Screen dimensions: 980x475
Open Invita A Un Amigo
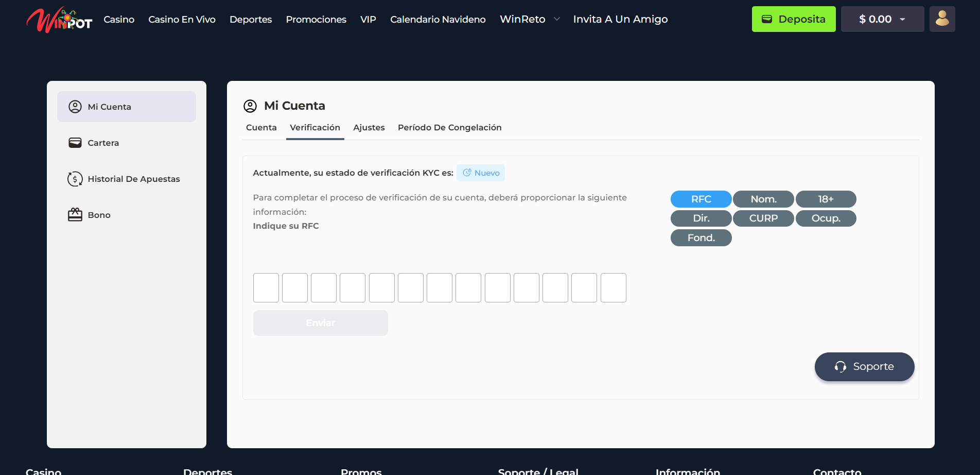click(620, 20)
